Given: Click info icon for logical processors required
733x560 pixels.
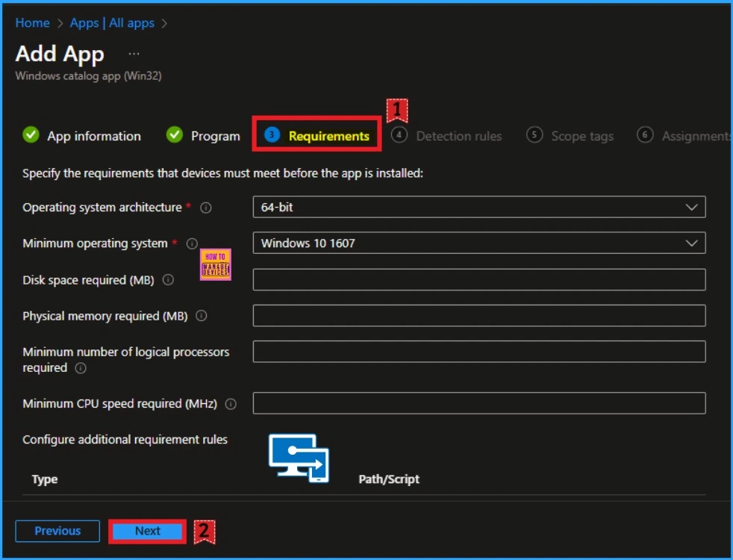Looking at the screenshot, I should [x=81, y=368].
